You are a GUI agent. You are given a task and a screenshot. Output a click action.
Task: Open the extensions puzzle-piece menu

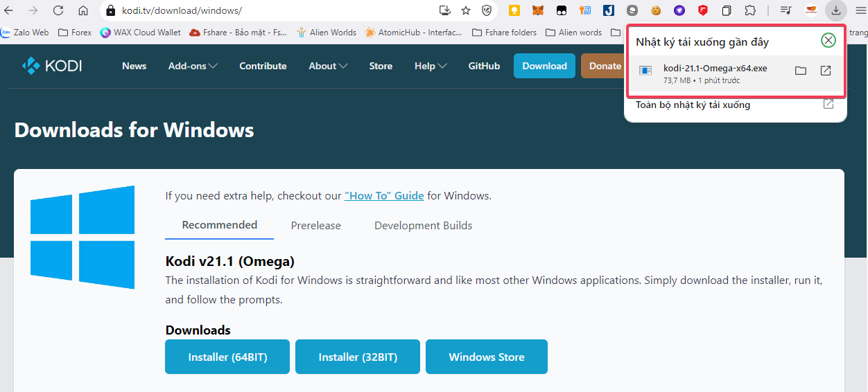click(750, 10)
